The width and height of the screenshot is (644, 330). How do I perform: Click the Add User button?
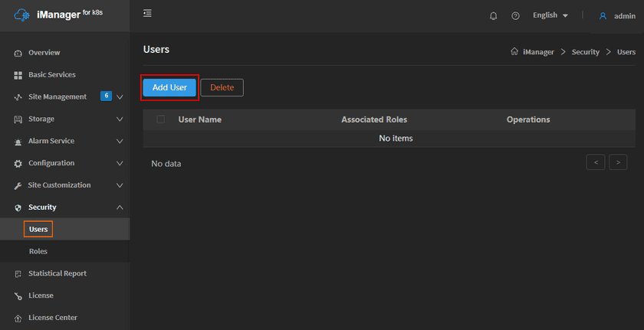[x=169, y=87]
